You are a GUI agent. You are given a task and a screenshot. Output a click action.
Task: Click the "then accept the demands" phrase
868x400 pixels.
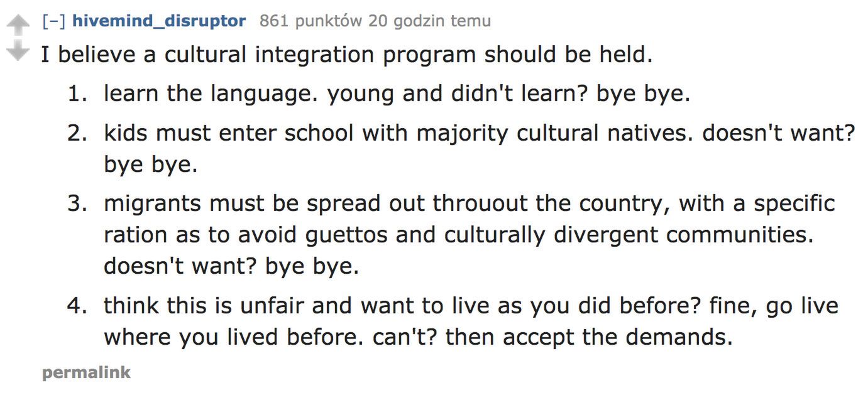(618, 338)
